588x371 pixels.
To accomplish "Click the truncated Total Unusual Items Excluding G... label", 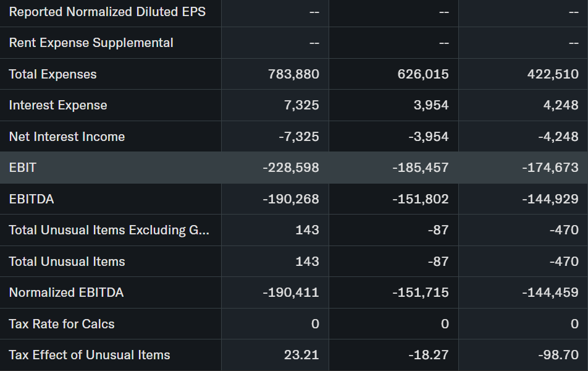I will point(109,230).
